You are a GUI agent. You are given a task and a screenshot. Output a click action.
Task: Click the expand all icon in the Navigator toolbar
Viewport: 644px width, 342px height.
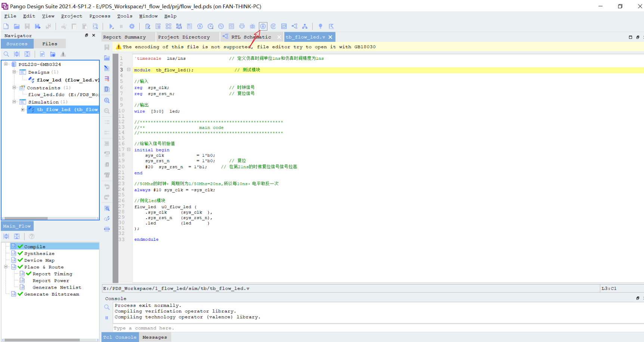(17, 54)
